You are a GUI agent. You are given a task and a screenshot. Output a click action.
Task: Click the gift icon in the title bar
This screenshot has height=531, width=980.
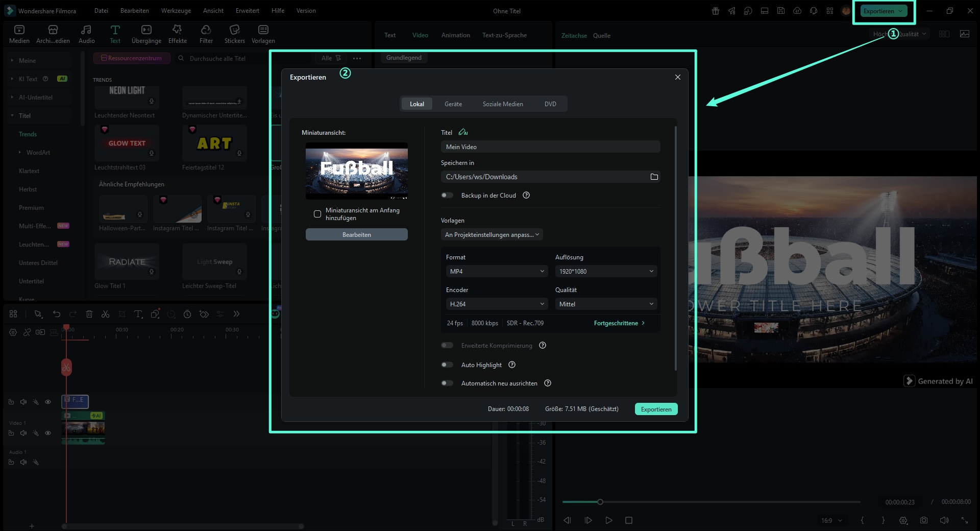tap(716, 11)
